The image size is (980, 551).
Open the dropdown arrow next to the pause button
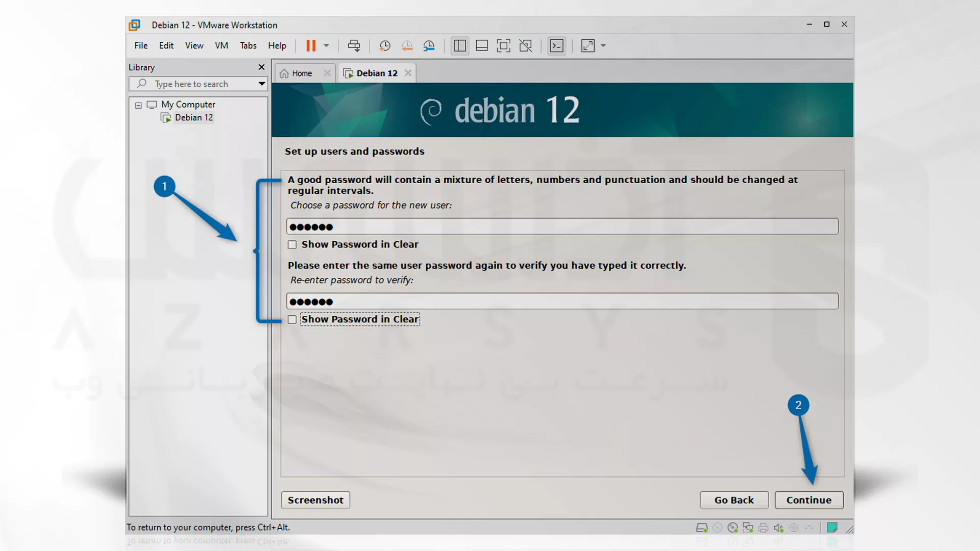point(326,46)
